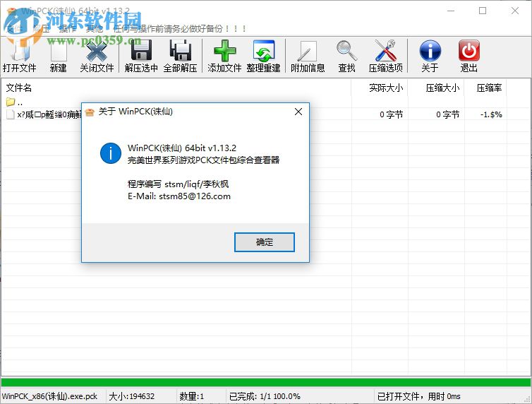Minimize the WinPCK main window
The height and width of the screenshot is (404, 532).
(451, 11)
